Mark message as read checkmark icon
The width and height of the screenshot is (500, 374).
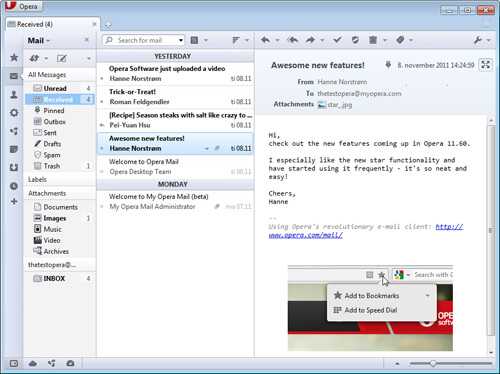[337, 40]
